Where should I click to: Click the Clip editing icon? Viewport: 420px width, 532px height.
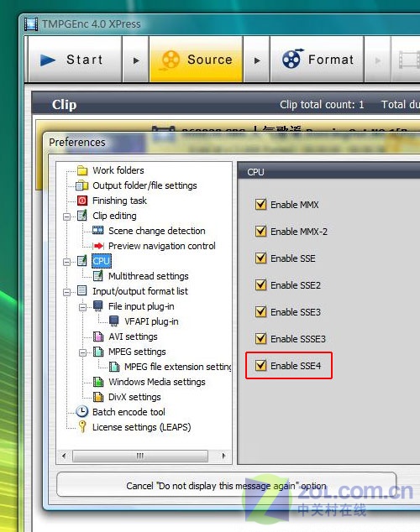click(x=82, y=216)
